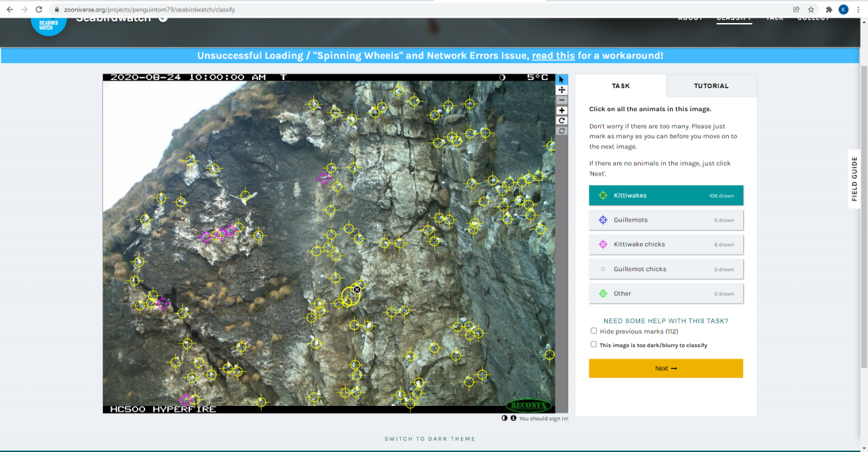Screen dimensions: 868x452
Task: Select the Guillemots marking tool
Action: coord(666,220)
